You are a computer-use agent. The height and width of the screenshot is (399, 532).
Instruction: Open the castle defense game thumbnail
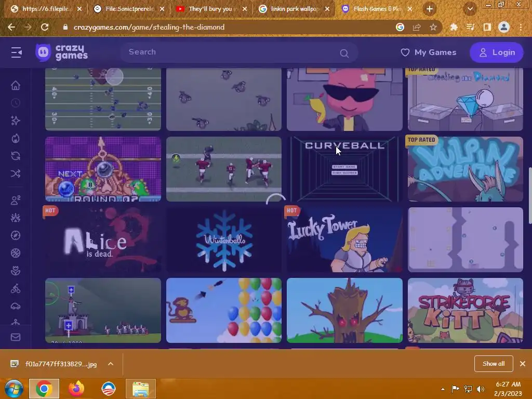tap(103, 310)
